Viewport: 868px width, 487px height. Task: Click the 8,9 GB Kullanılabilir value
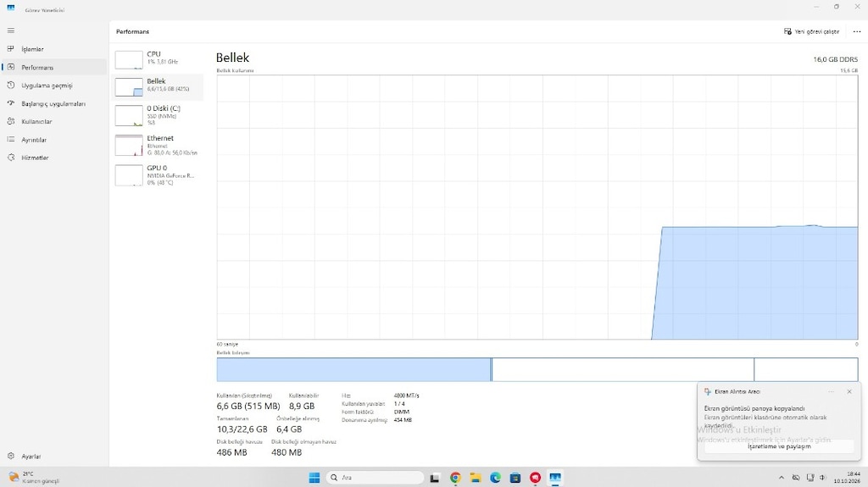(x=302, y=407)
